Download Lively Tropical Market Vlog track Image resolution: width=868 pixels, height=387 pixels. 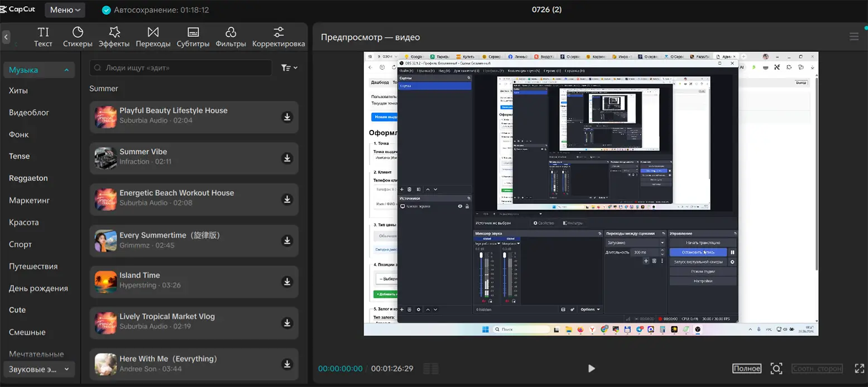click(287, 323)
